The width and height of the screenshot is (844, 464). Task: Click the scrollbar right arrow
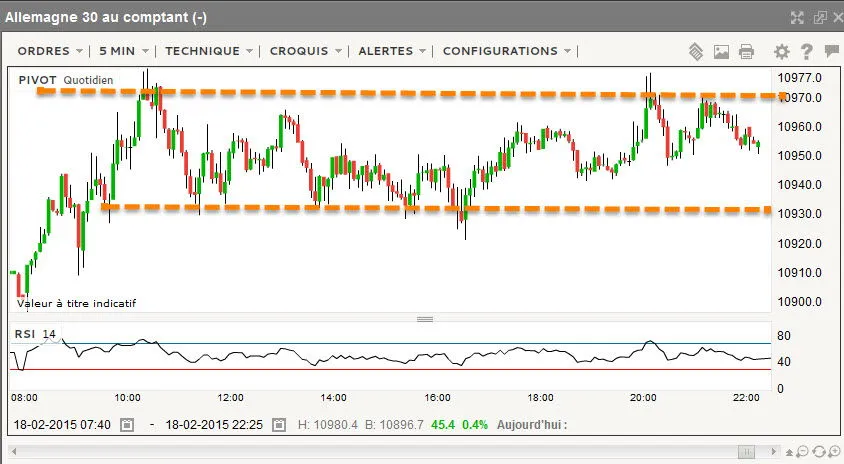773,452
